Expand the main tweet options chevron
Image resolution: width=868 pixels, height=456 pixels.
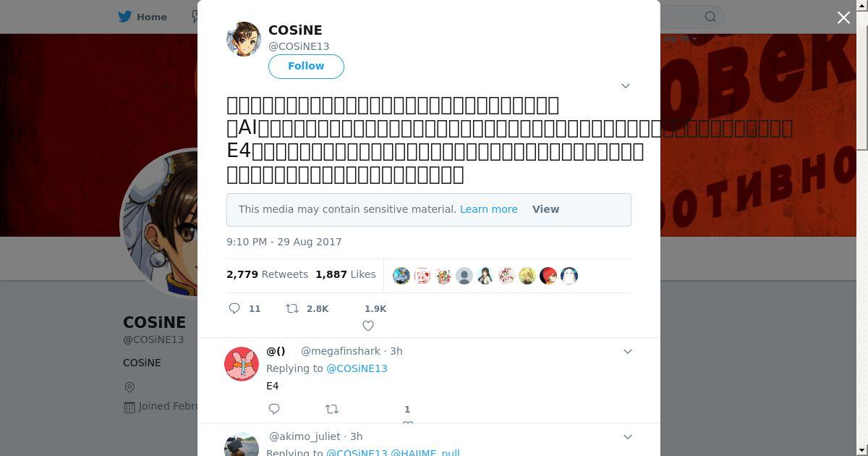point(626,85)
